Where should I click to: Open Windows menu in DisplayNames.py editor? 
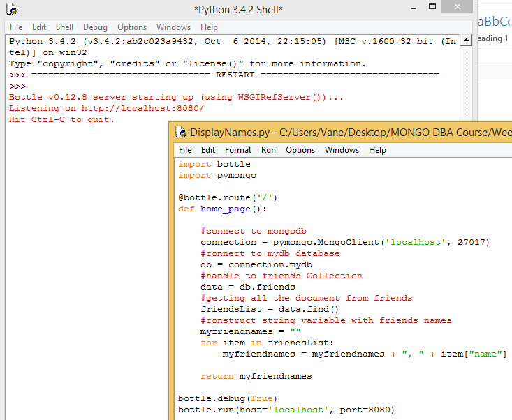(342, 150)
